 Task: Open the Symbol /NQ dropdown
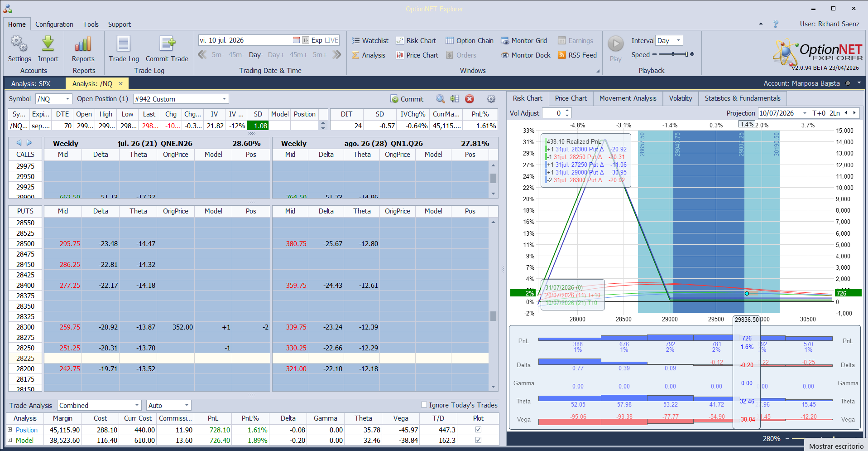tap(54, 99)
